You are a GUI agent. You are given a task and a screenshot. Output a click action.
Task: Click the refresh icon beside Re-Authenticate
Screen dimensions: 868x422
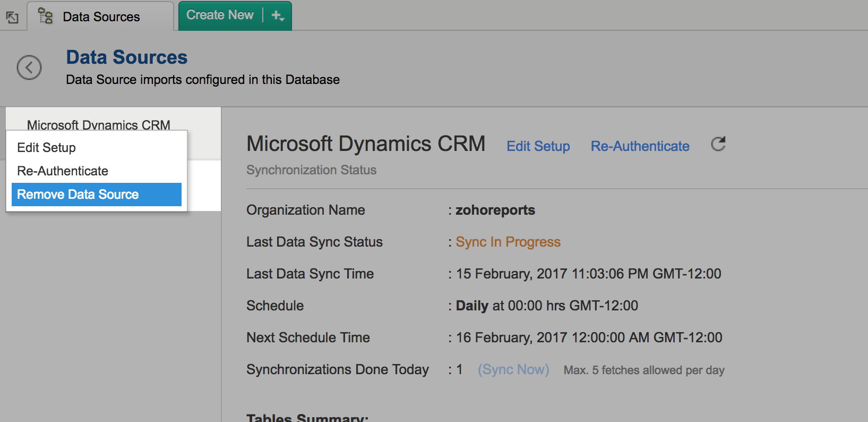[718, 144]
